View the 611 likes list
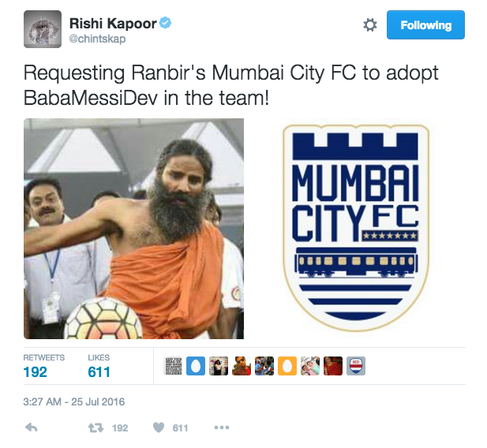Viewport: 487px width, 448px height. click(x=99, y=366)
